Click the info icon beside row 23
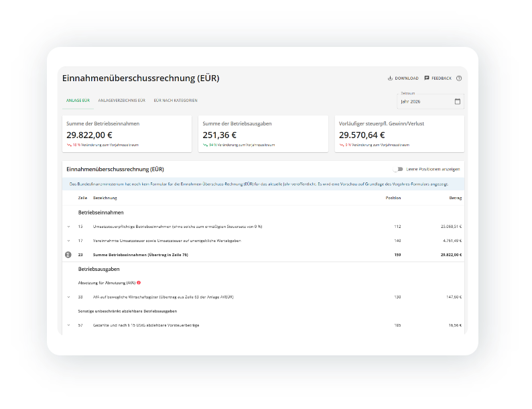This screenshot has width=532, height=409. pyautogui.click(x=68, y=255)
